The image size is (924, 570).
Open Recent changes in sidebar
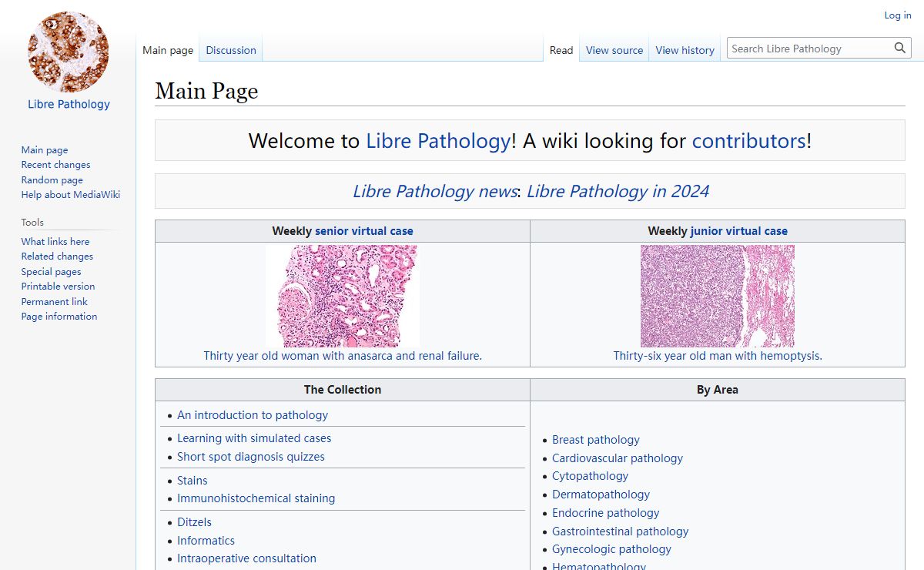pos(55,165)
